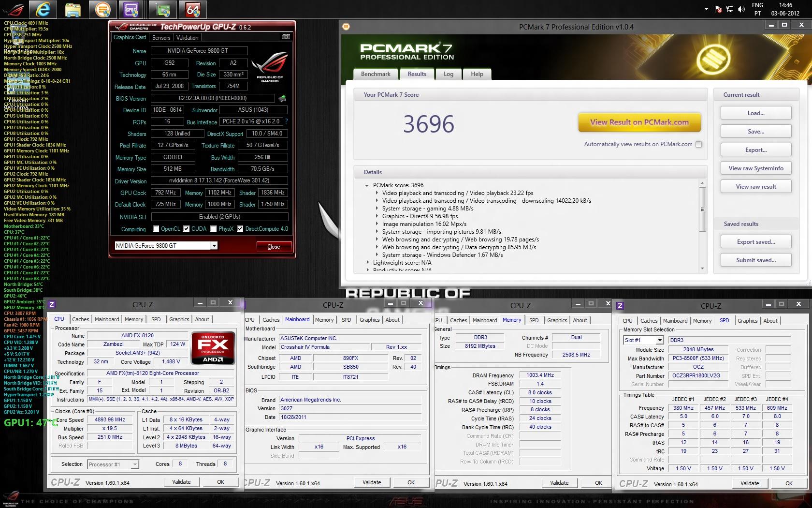Click the Export saved... button
The width and height of the screenshot is (812, 508).
click(756, 242)
